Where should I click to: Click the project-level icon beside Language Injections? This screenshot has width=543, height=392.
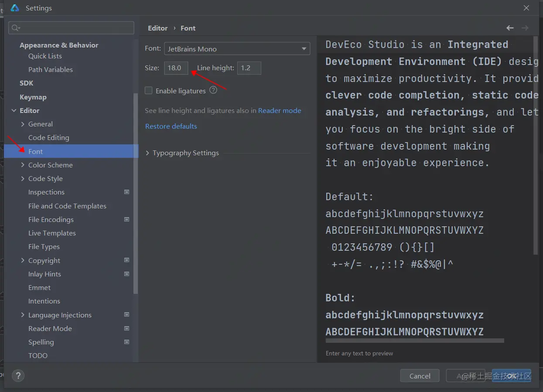(127, 315)
